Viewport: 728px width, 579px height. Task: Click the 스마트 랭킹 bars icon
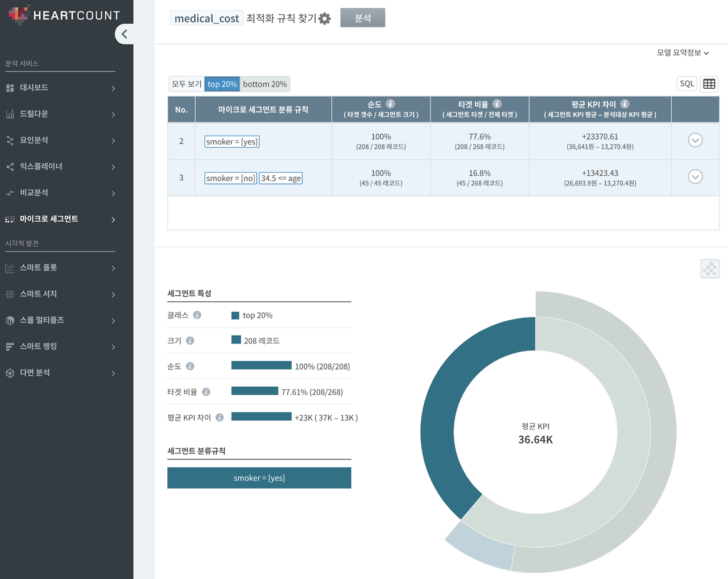click(x=10, y=346)
